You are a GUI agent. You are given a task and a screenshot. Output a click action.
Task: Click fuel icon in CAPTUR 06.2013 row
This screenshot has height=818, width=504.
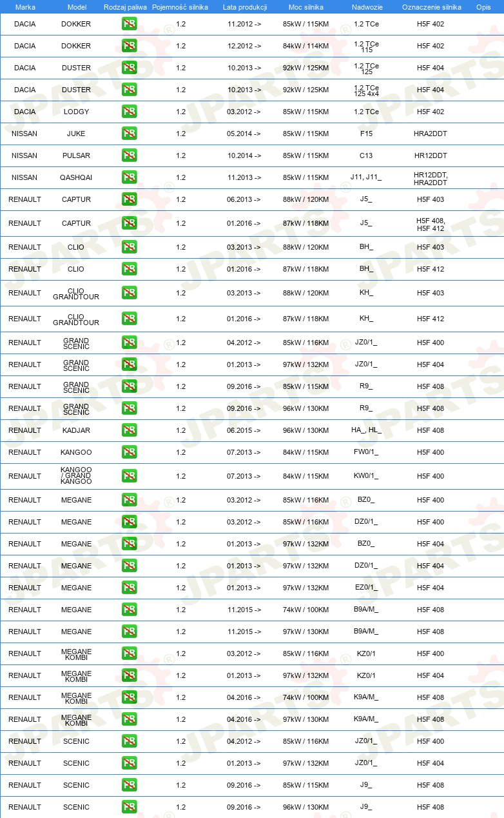pyautogui.click(x=129, y=199)
